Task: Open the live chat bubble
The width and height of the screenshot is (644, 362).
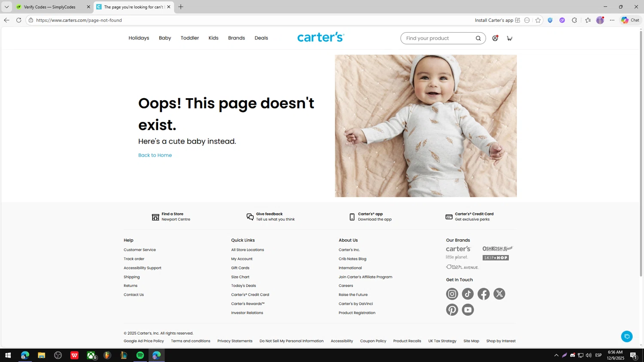Action: click(627, 336)
